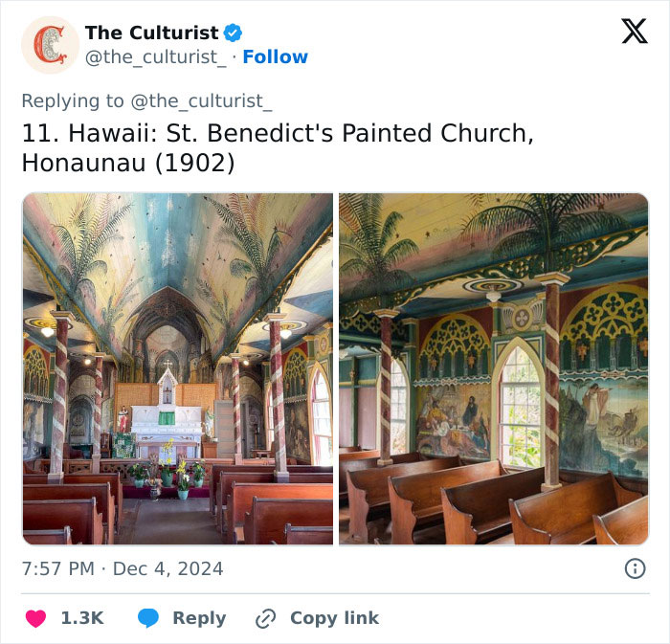Click the Copy link text

tap(334, 618)
